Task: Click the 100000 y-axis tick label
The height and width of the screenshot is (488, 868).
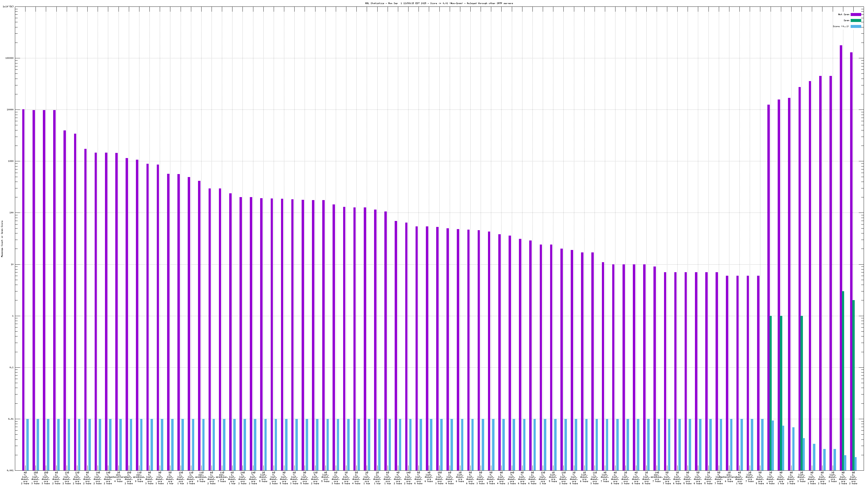Action: pyautogui.click(x=9, y=58)
